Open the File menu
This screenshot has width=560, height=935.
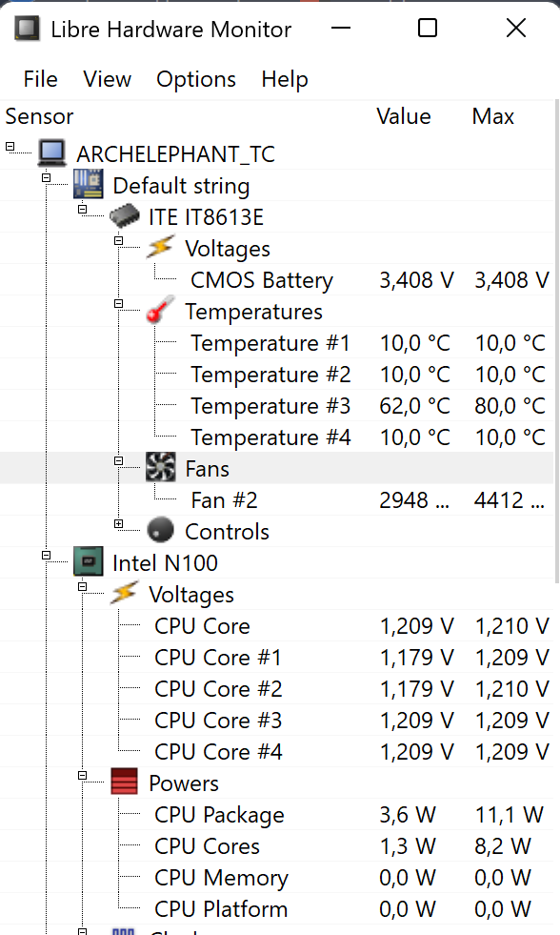(x=40, y=79)
